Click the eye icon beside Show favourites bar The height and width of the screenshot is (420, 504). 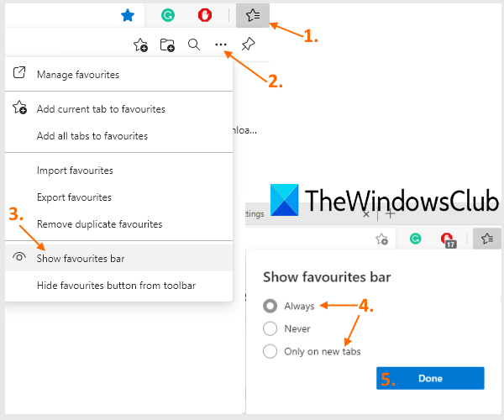coord(19,256)
